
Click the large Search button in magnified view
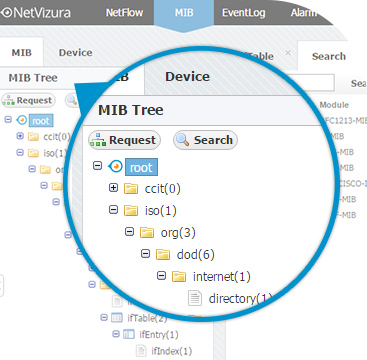(205, 140)
